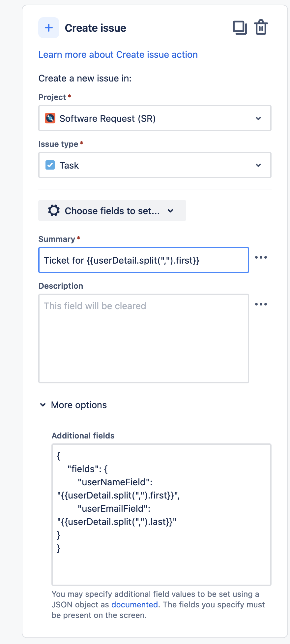Viewport: 290px width, 644px height.
Task: Click the Task issue type checkbox icon
Action: click(50, 165)
